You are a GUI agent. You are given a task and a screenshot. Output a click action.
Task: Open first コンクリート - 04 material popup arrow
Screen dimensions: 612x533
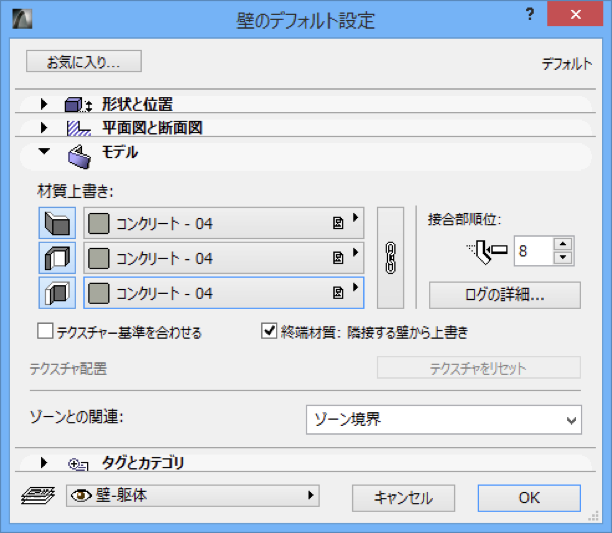356,218
